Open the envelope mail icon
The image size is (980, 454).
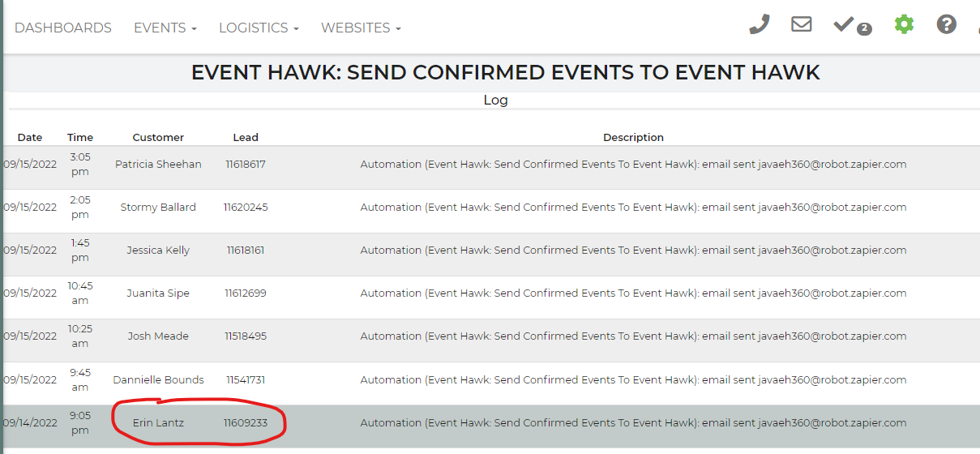tap(801, 24)
